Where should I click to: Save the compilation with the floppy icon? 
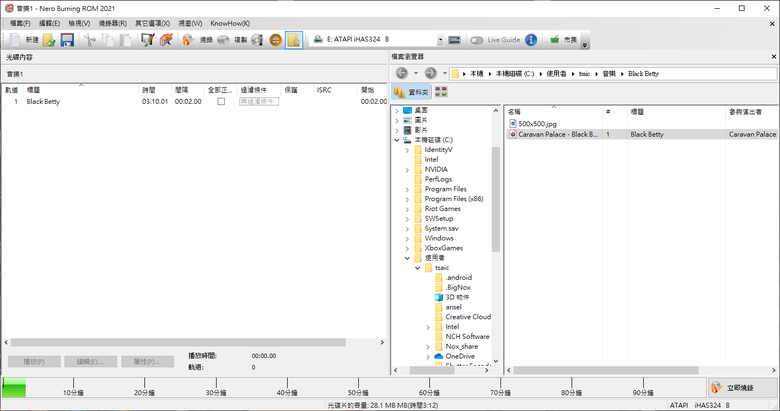click(67, 40)
